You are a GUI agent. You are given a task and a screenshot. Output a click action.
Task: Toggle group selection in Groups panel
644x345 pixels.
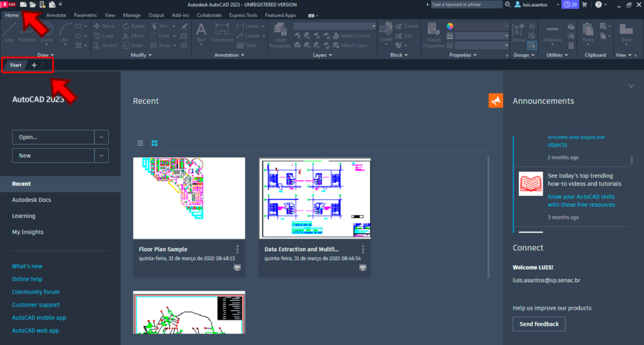(x=532, y=45)
